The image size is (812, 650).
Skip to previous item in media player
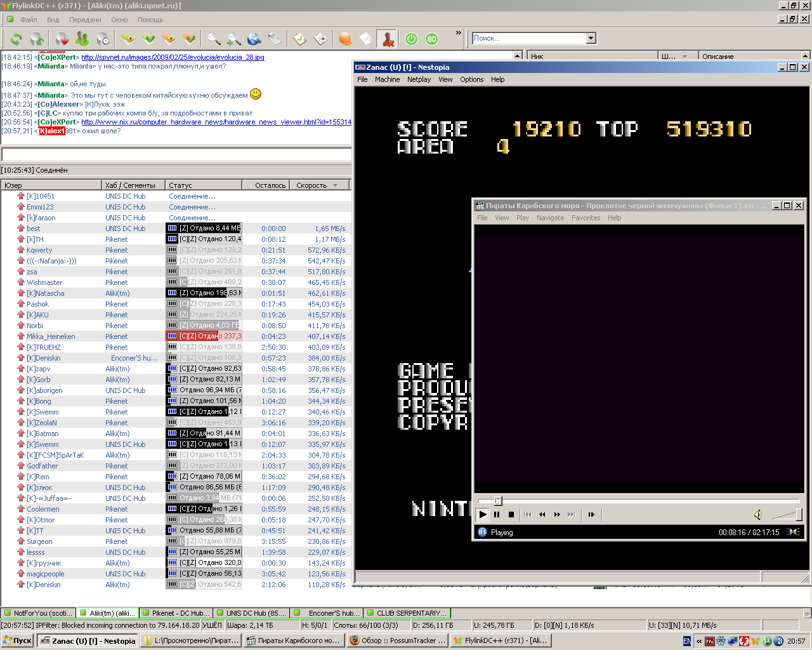coord(528,515)
